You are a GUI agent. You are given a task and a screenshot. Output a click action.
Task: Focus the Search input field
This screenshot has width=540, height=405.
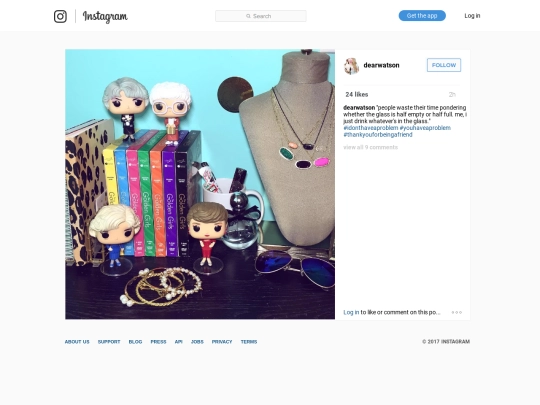(261, 16)
